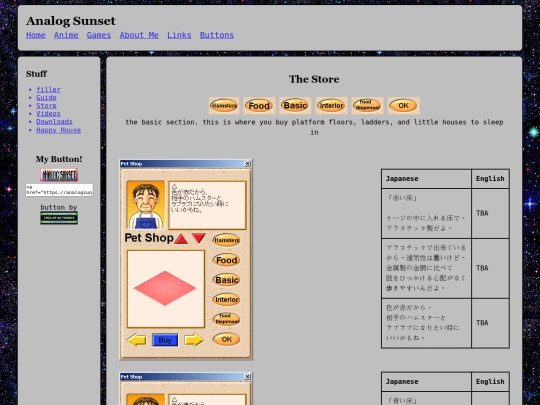Open the About Me navigation link
This screenshot has height=405, width=540.
click(x=139, y=35)
